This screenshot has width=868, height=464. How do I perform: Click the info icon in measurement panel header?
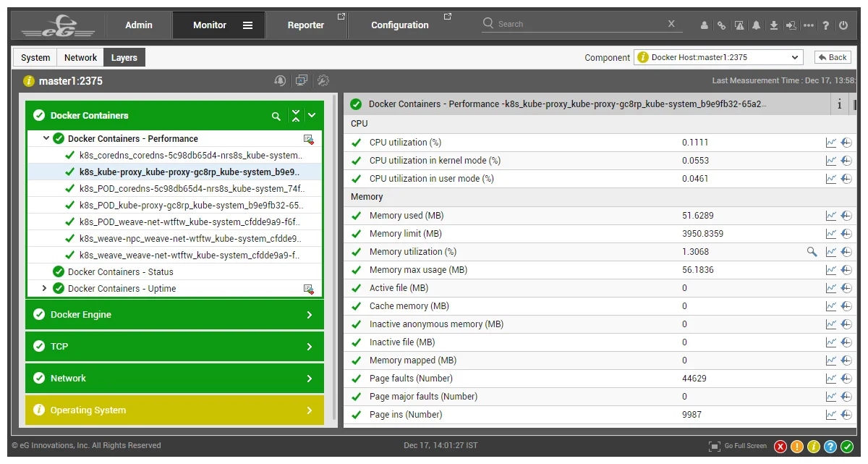(840, 104)
